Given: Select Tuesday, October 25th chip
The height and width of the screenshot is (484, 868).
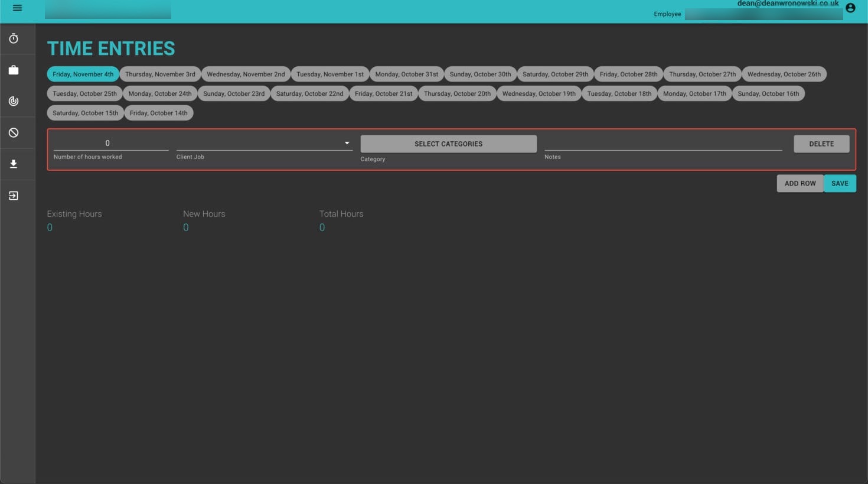Looking at the screenshot, I should coord(85,94).
